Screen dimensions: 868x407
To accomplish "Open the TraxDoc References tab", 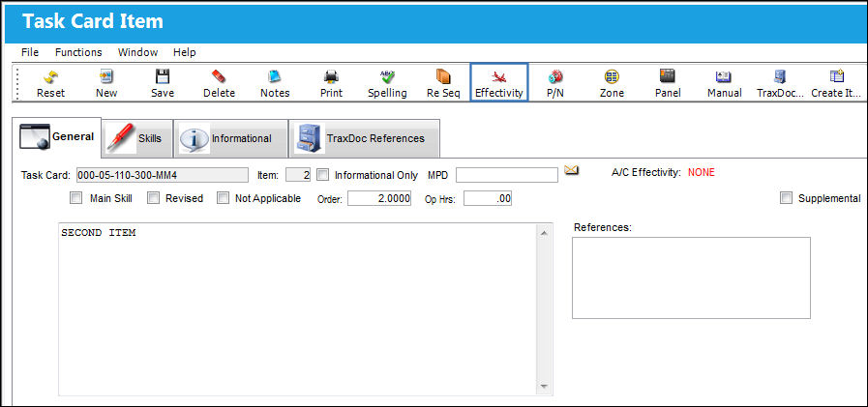I will coord(364,138).
